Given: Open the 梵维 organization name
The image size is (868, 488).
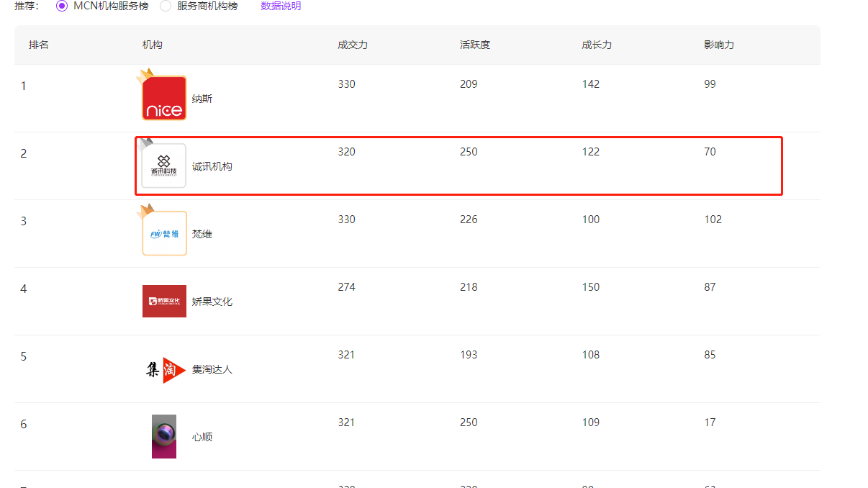Looking at the screenshot, I should [202, 234].
